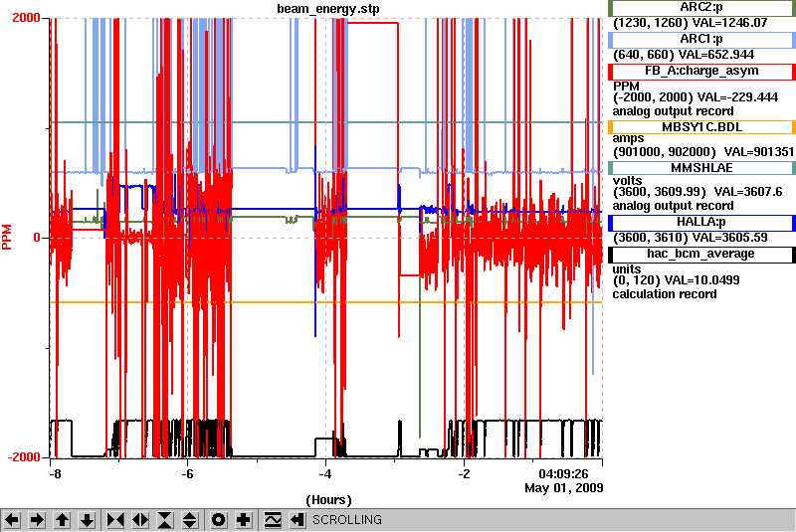Shift the plot down with the down arrow
The width and height of the screenshot is (796, 532).
(x=87, y=520)
